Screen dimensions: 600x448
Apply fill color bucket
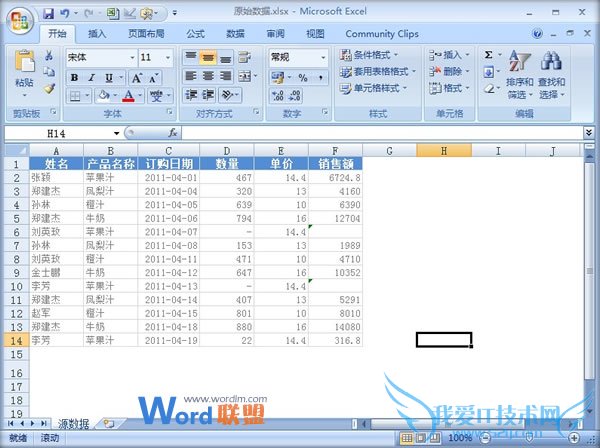(x=103, y=95)
